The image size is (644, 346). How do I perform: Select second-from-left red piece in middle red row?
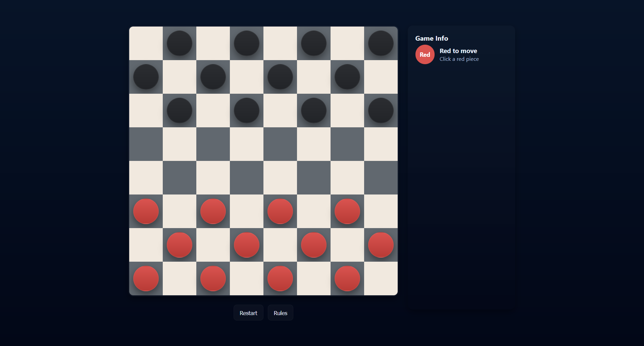pos(247,245)
